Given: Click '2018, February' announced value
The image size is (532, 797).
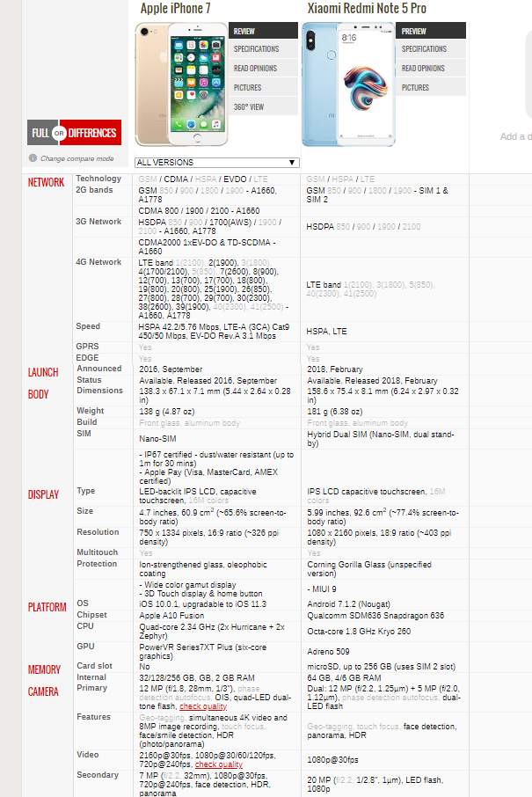Looking at the screenshot, I should click(335, 369).
